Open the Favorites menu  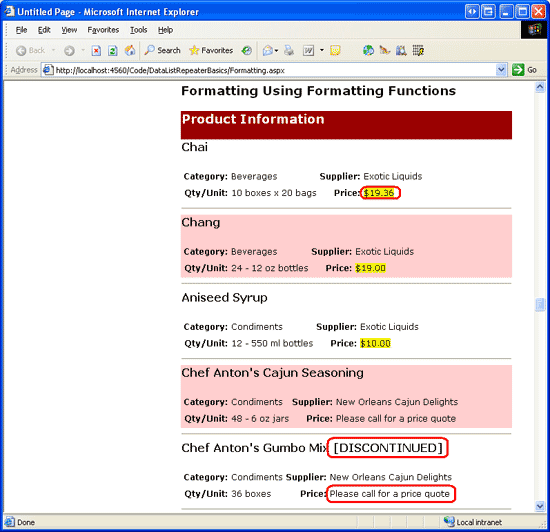coord(103,30)
